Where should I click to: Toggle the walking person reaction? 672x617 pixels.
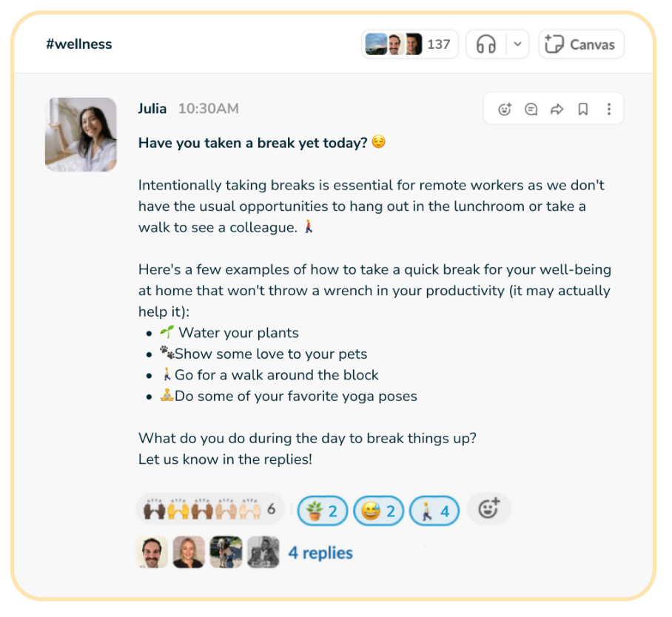coord(434,510)
